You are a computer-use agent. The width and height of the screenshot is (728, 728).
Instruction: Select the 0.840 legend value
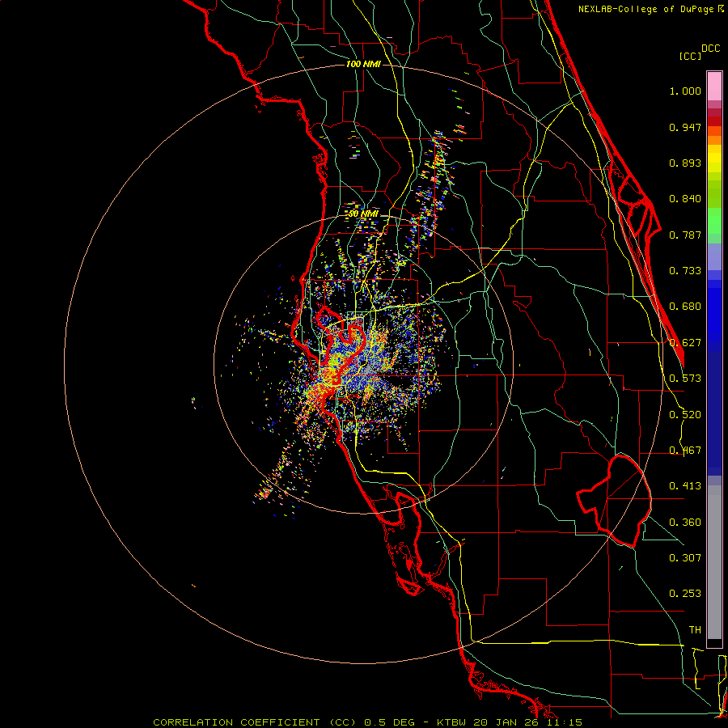[x=685, y=199]
